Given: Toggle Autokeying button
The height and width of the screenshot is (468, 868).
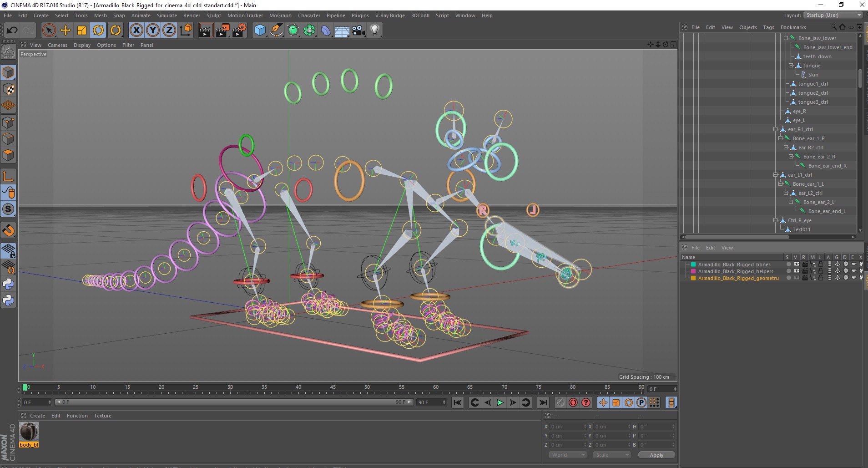Looking at the screenshot, I should pos(573,402).
